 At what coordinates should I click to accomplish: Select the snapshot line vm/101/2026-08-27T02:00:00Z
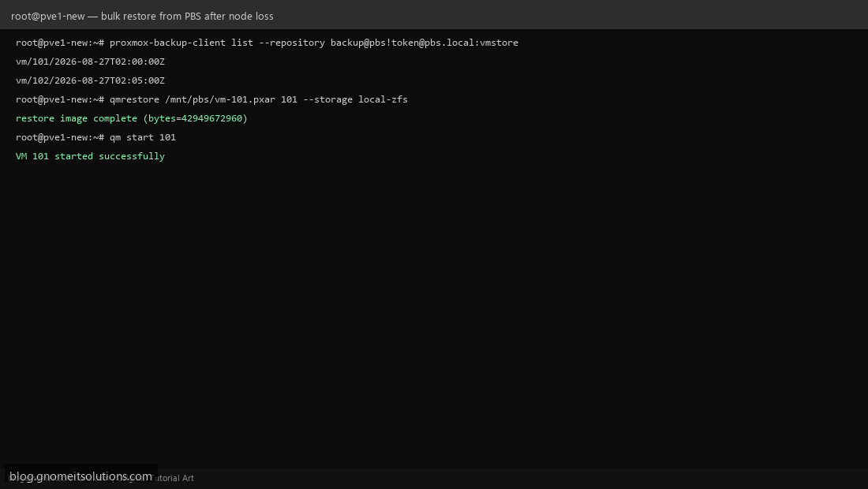coord(90,62)
